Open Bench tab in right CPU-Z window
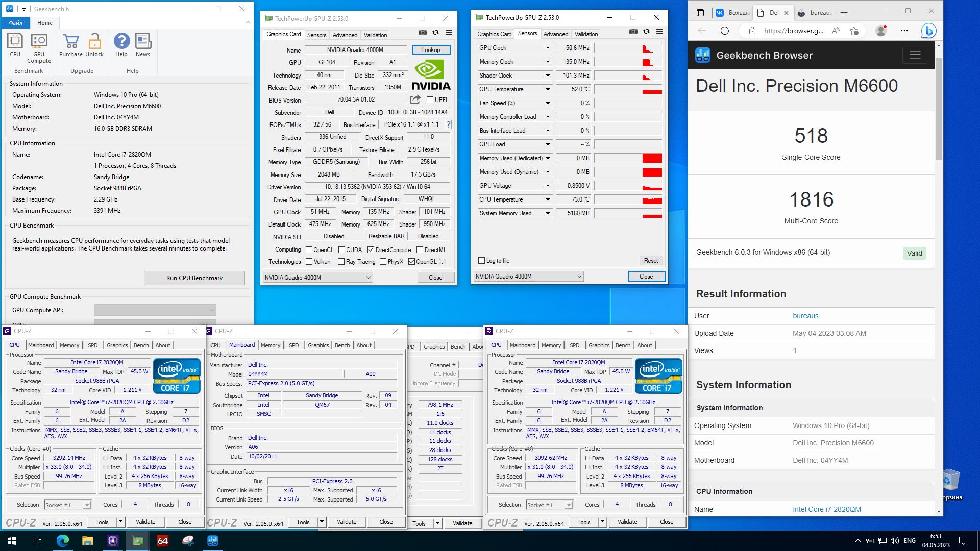The image size is (980, 551). [x=623, y=345]
